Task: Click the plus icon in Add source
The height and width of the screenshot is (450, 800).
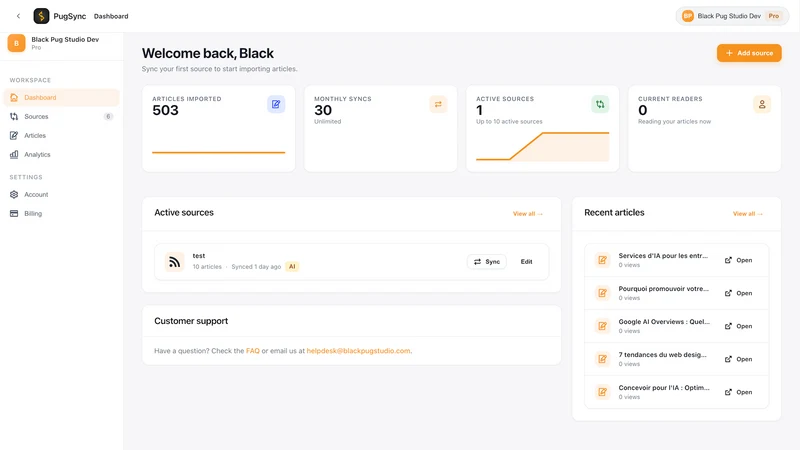Action: (x=729, y=53)
